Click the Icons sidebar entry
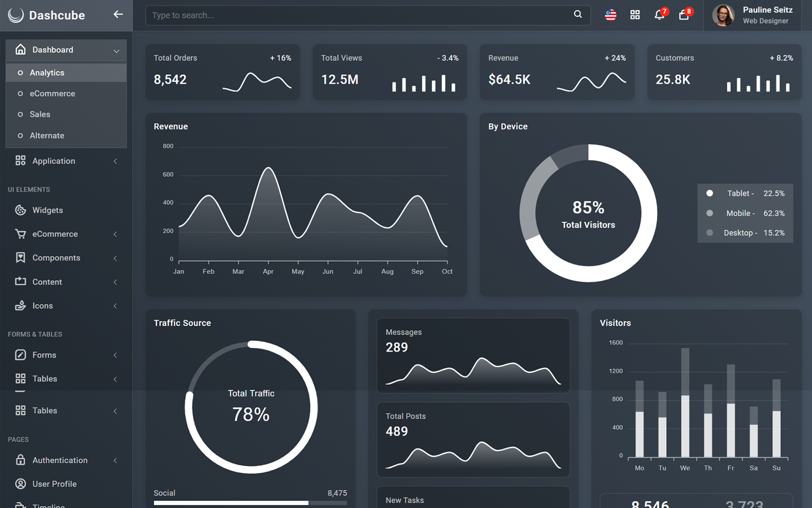 43,305
